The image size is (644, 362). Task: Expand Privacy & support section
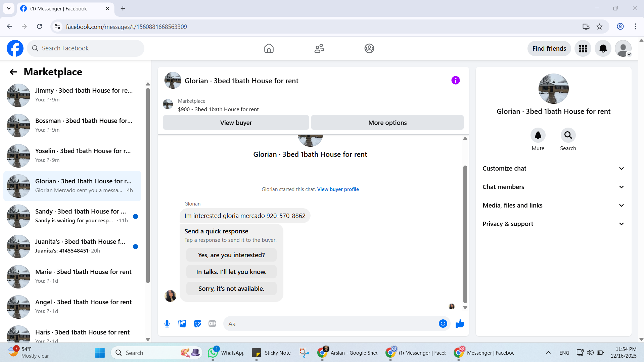(x=553, y=224)
